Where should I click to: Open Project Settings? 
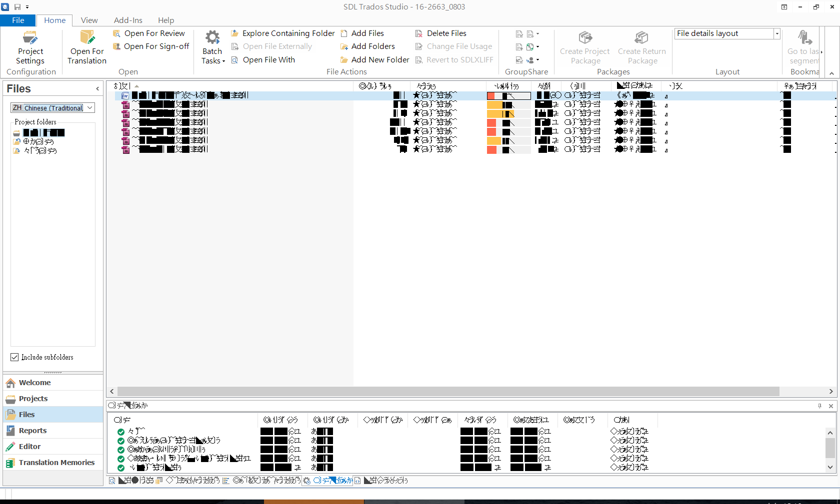click(30, 48)
